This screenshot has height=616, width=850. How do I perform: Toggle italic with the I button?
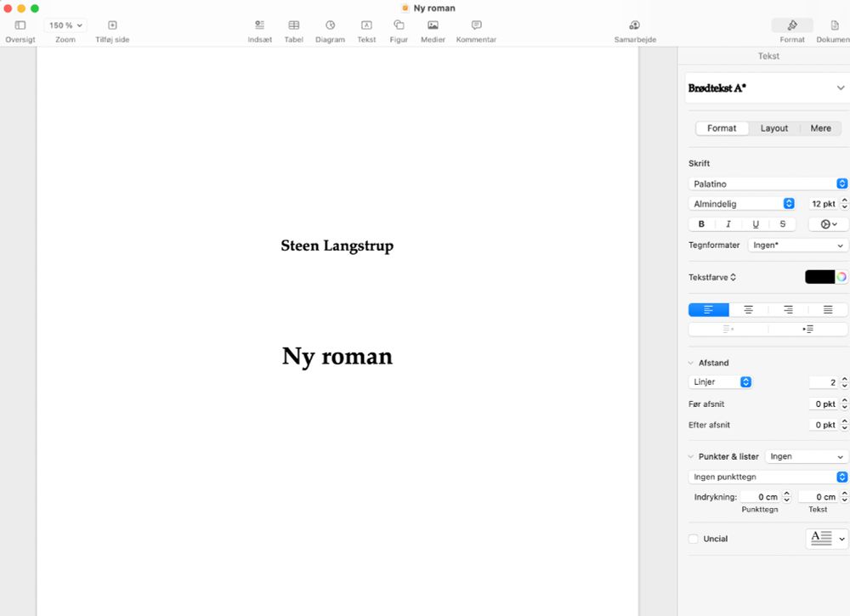coord(728,224)
